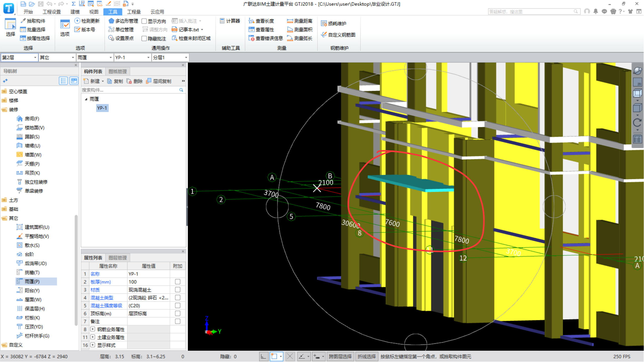Image resolution: width=644 pixels, height=362 pixels.
Task: Click the 2D view switch icon
Action: pyautogui.click(x=637, y=82)
